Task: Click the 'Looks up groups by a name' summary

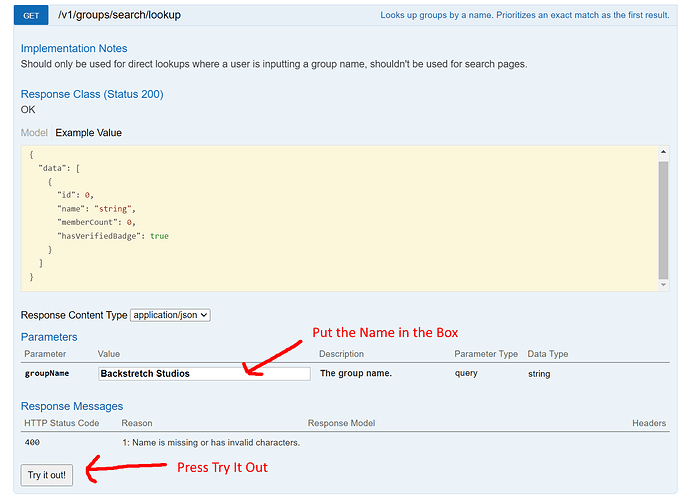Action: 525,15
